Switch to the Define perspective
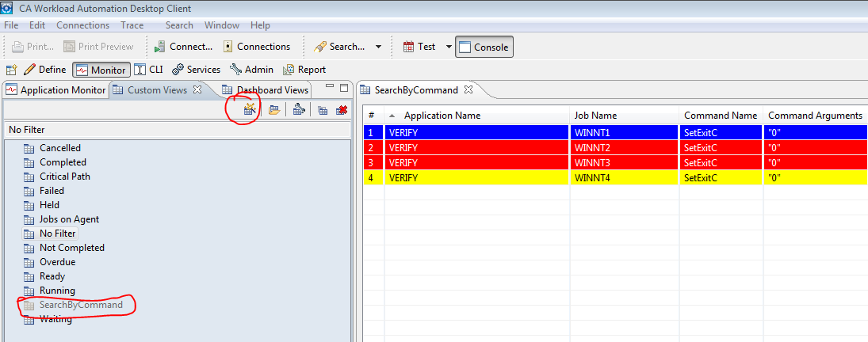 click(x=45, y=70)
